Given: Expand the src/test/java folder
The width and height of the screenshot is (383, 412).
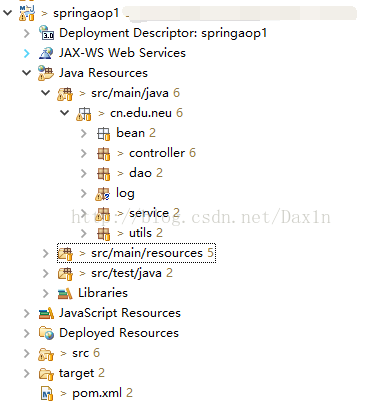Looking at the screenshot, I should click(x=46, y=273).
